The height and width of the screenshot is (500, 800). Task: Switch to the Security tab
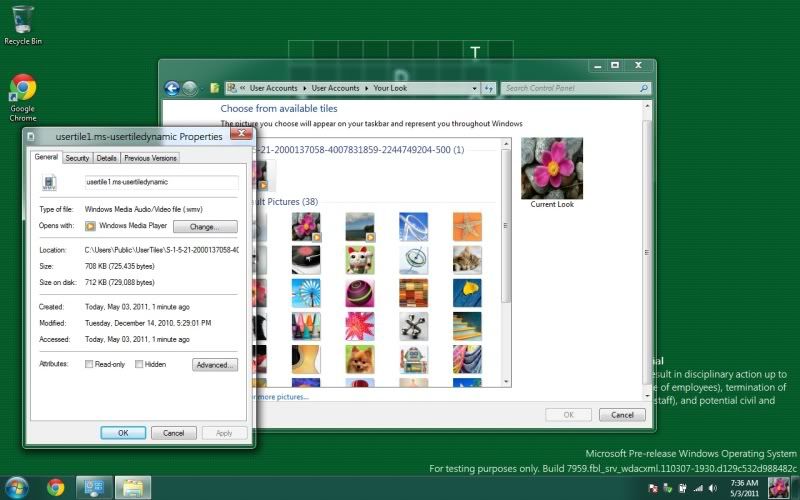pyautogui.click(x=77, y=158)
